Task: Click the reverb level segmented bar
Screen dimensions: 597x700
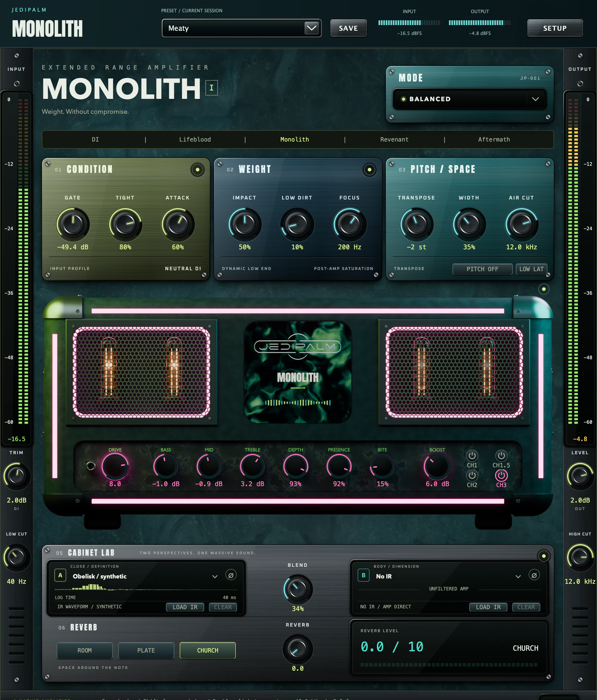Action: (x=448, y=665)
